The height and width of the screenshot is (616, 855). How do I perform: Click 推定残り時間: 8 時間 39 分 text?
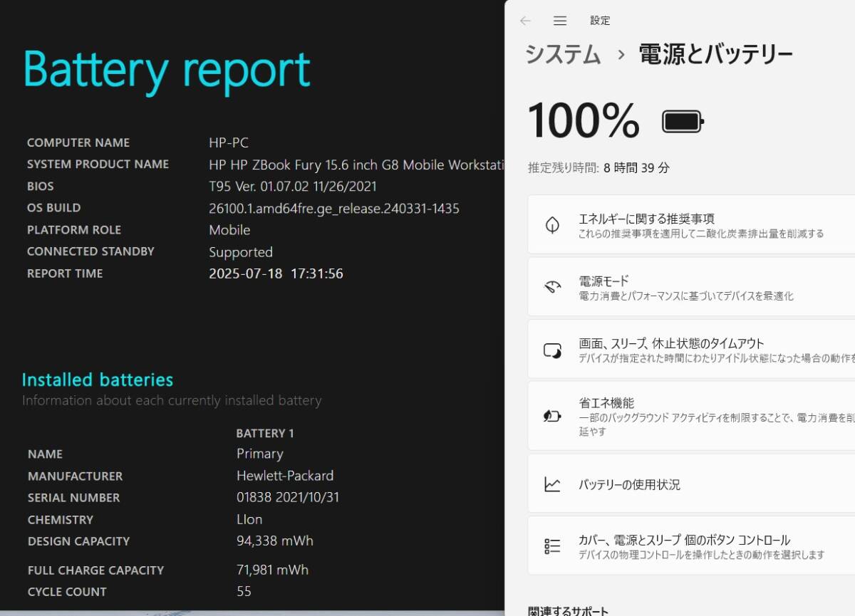(x=598, y=168)
